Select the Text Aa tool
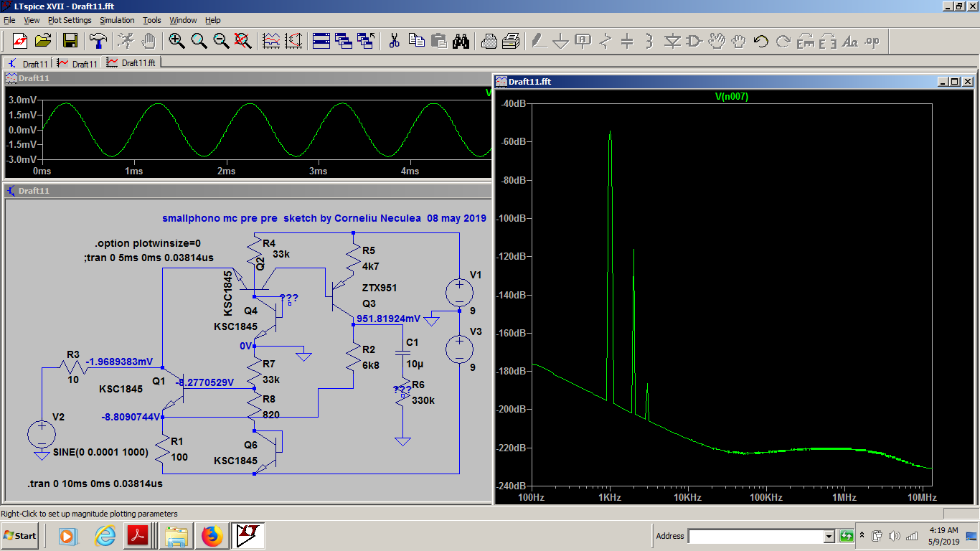 coord(850,41)
